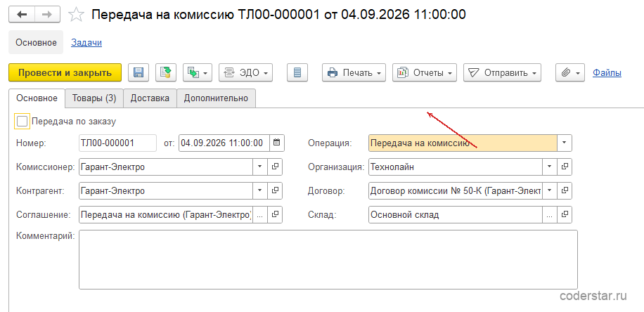Go forward with the right arrow button
Viewport: 644px width, 312px height.
point(47,14)
